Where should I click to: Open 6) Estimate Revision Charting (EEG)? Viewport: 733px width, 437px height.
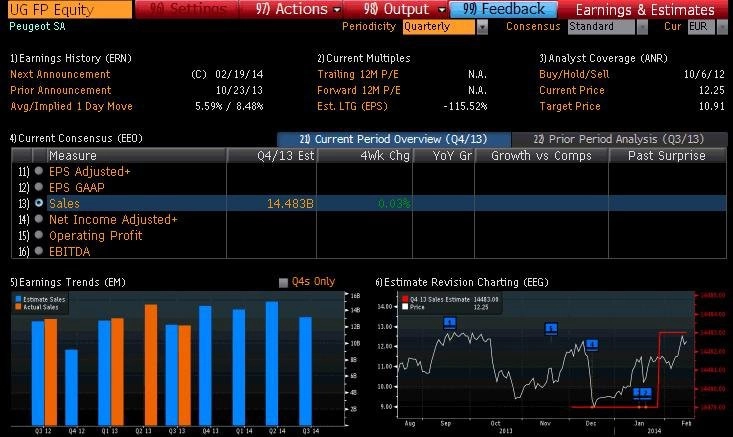[x=462, y=282]
